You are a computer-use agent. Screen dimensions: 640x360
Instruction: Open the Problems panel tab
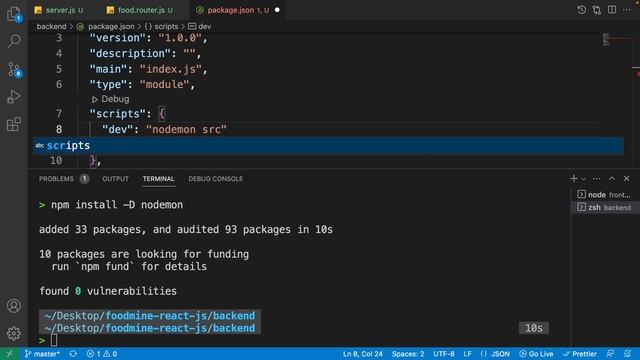(x=63, y=179)
